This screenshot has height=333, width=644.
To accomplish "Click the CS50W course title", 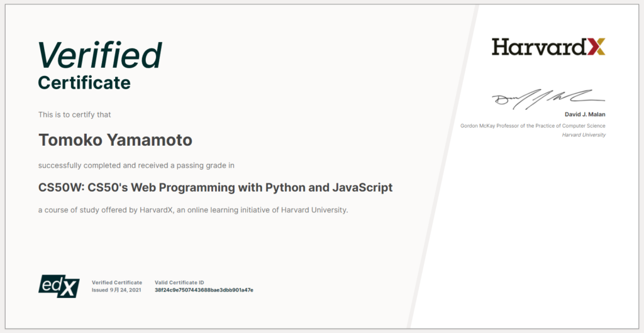I will pos(216,188).
